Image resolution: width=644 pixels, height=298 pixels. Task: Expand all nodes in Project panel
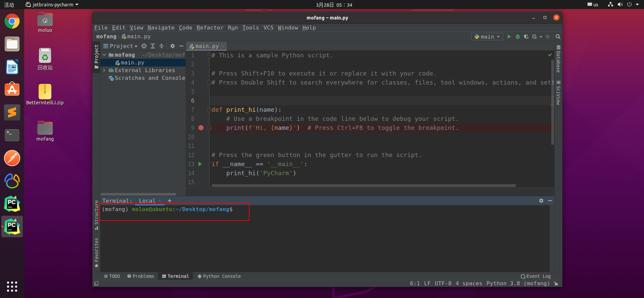pos(153,46)
